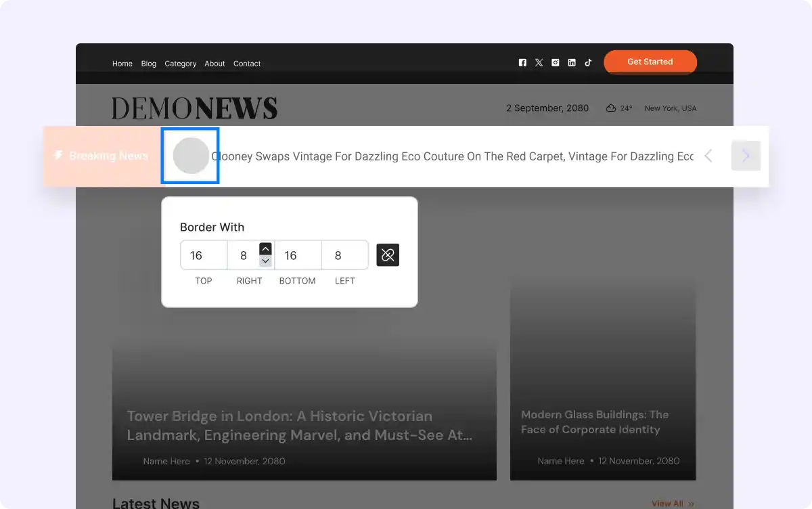The height and width of the screenshot is (509, 812).
Task: Open the LinkedIn social icon
Action: click(572, 62)
